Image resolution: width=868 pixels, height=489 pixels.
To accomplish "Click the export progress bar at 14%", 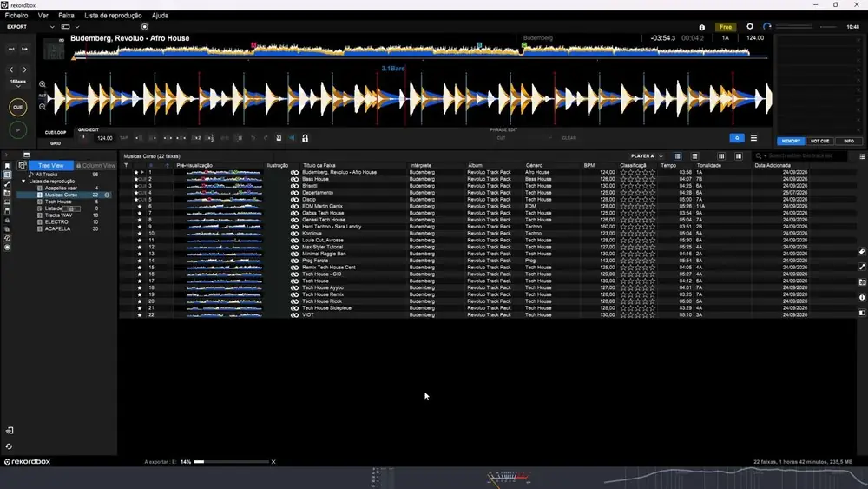I will click(230, 462).
